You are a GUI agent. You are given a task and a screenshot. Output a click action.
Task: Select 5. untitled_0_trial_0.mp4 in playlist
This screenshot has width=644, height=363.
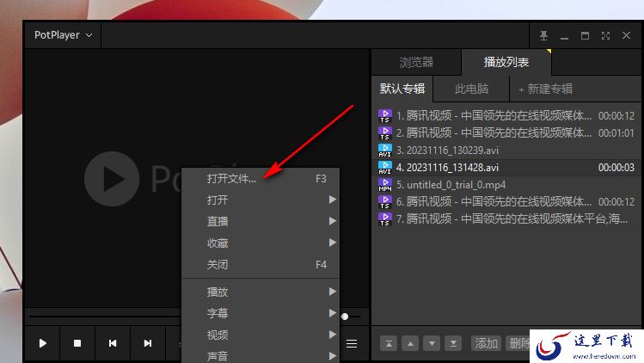point(506,185)
